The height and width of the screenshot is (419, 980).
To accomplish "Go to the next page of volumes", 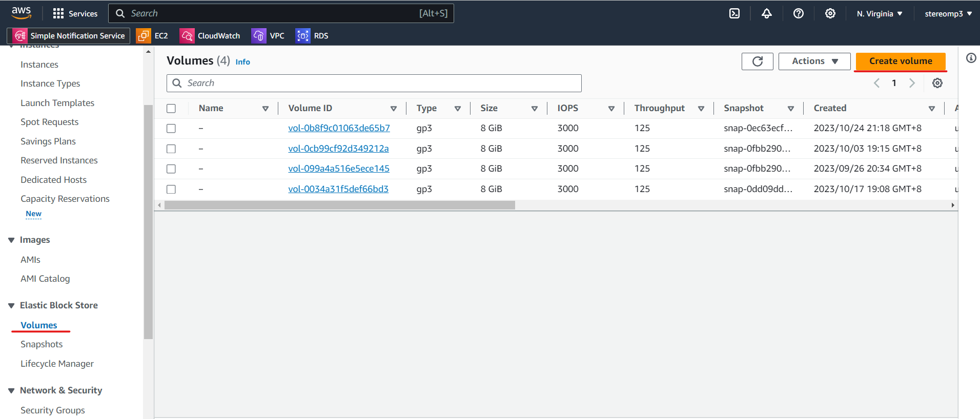I will (x=912, y=83).
